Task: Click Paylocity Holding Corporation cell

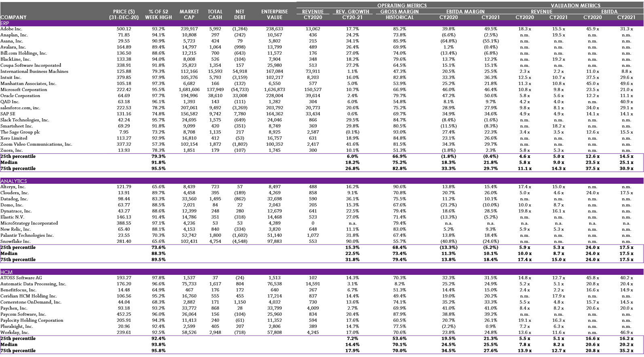Action: (32, 321)
